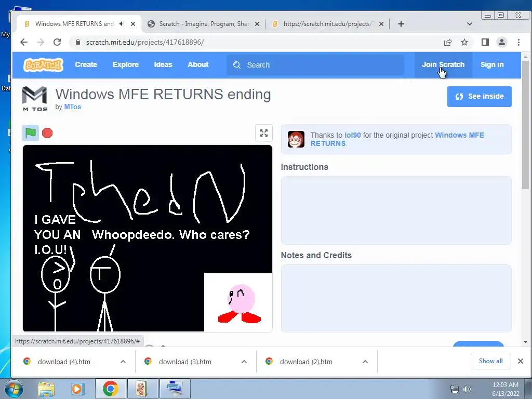Image resolution: width=532 pixels, height=399 pixels.
Task: Expand options for download (4).htm
Action: [123, 362]
